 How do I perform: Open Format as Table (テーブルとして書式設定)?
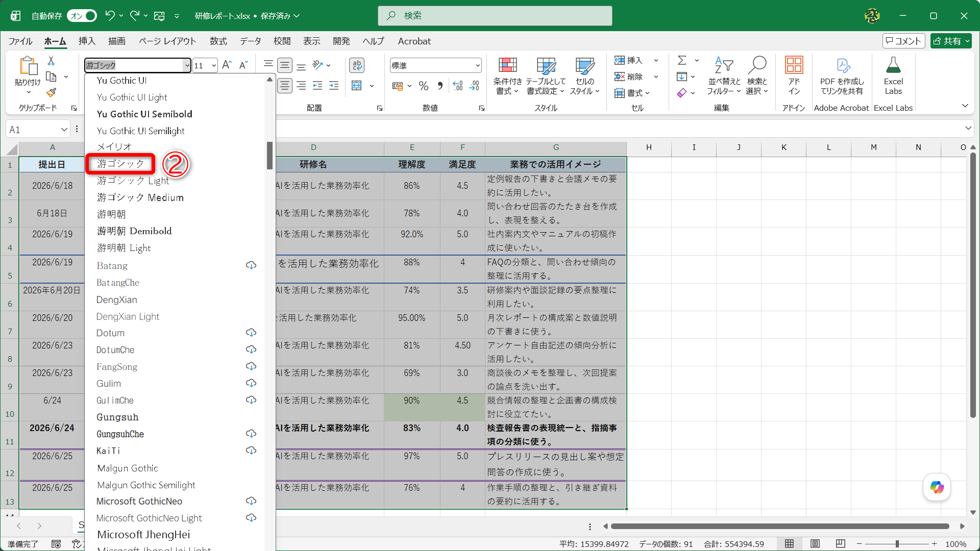click(x=546, y=76)
